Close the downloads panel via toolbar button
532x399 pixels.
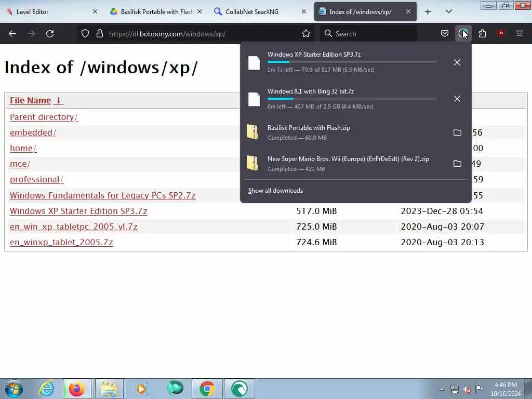click(463, 33)
